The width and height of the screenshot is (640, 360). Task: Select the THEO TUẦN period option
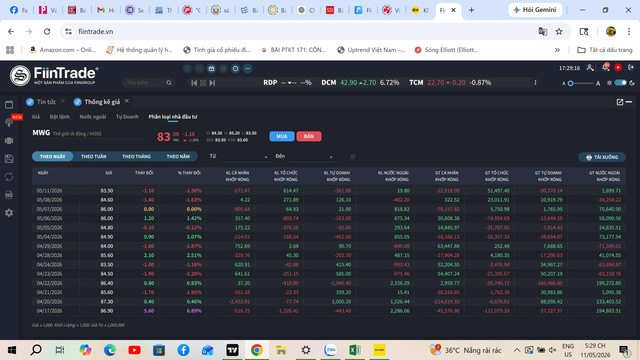[93, 156]
